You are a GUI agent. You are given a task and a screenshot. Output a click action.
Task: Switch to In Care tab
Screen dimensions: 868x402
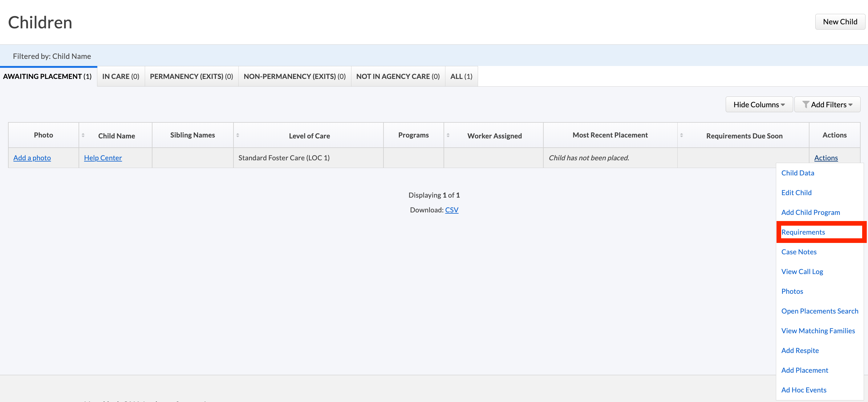121,76
